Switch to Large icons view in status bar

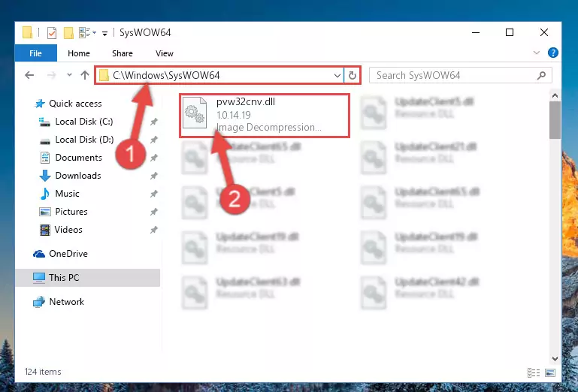coord(550,372)
